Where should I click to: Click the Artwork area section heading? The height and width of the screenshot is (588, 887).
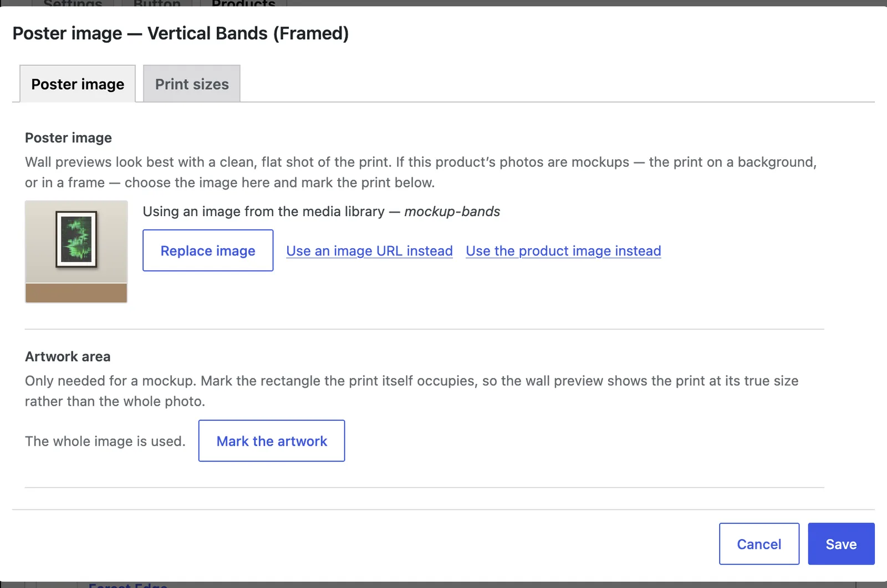click(x=68, y=356)
